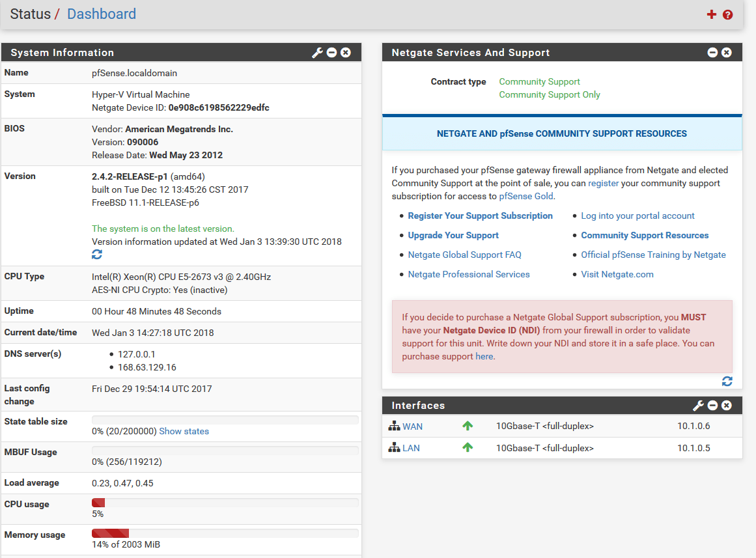This screenshot has height=558, width=756.
Task: Click the MBUF Usage progress bar
Action: coord(225,451)
